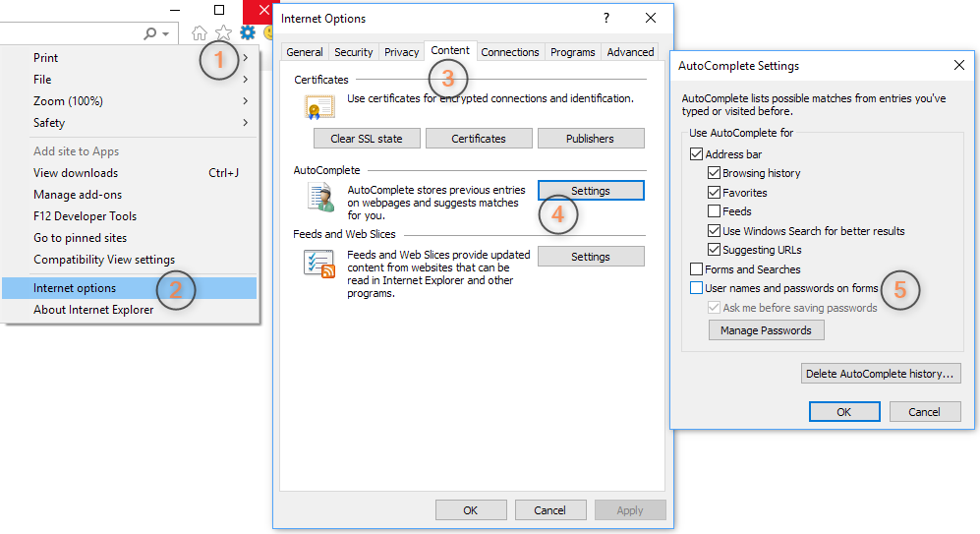Click Delete AutoComplete history button
980x534 pixels.
click(881, 374)
